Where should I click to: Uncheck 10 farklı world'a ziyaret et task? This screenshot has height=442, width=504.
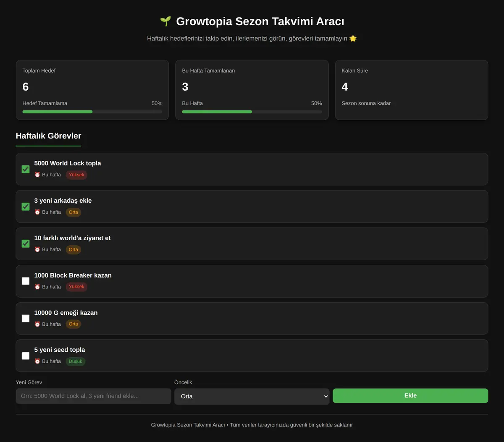(26, 243)
